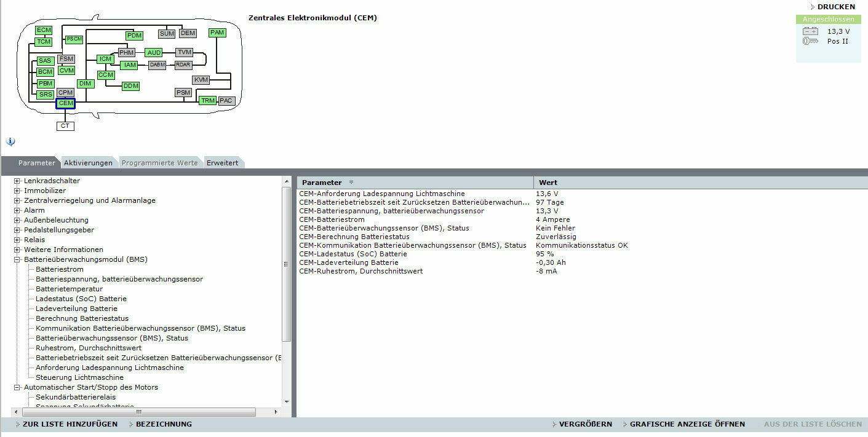868x437 pixels.
Task: Select Batterietemperatur in the parameter tree
Action: (69, 289)
